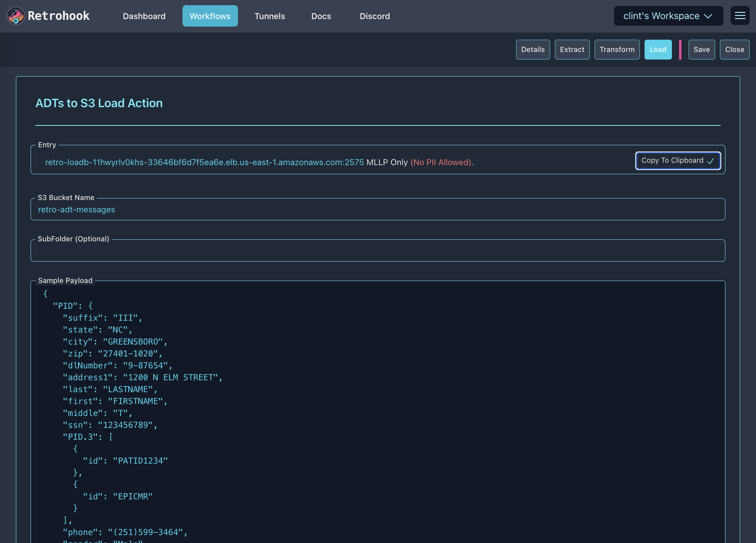Click the "ssn": "123456789" line

(x=110, y=425)
